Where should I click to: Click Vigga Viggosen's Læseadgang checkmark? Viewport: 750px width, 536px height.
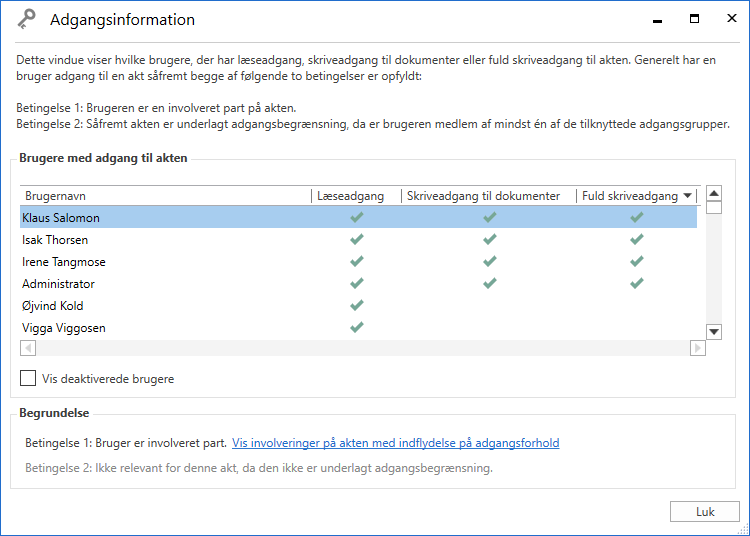(x=356, y=327)
